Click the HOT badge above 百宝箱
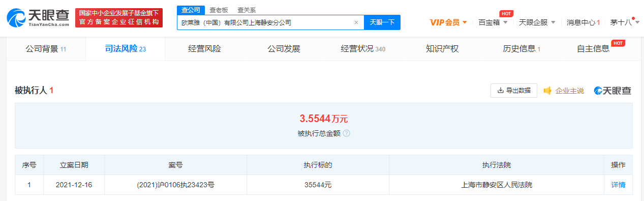This screenshot has width=644, height=201. pyautogui.click(x=506, y=13)
